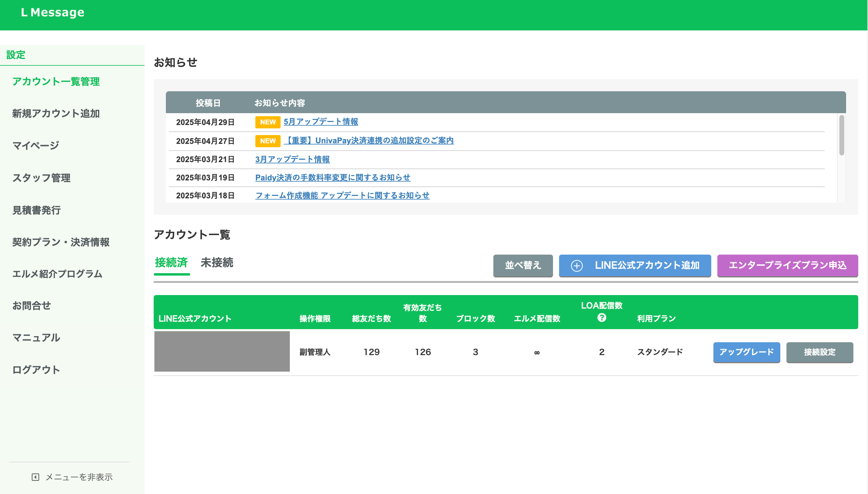This screenshot has height=494, width=868.
Task: Click NEW badge beside UnivaPay notice
Action: point(268,141)
